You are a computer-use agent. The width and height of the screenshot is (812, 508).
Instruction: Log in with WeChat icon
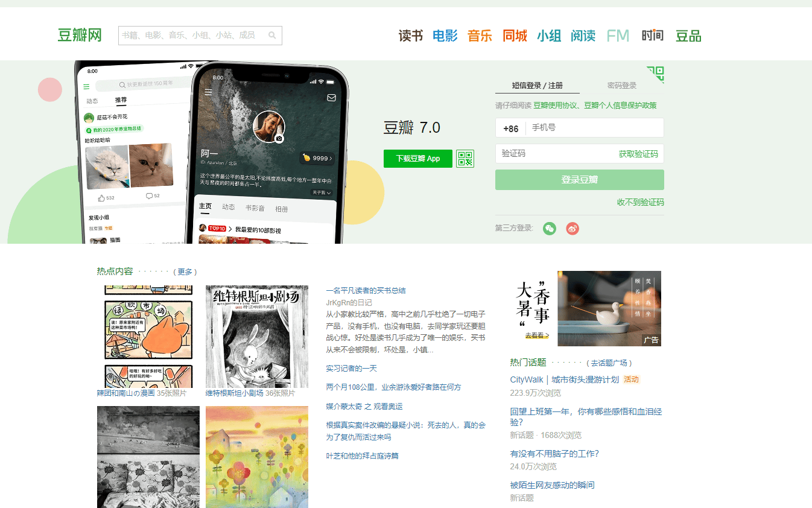[x=549, y=228]
